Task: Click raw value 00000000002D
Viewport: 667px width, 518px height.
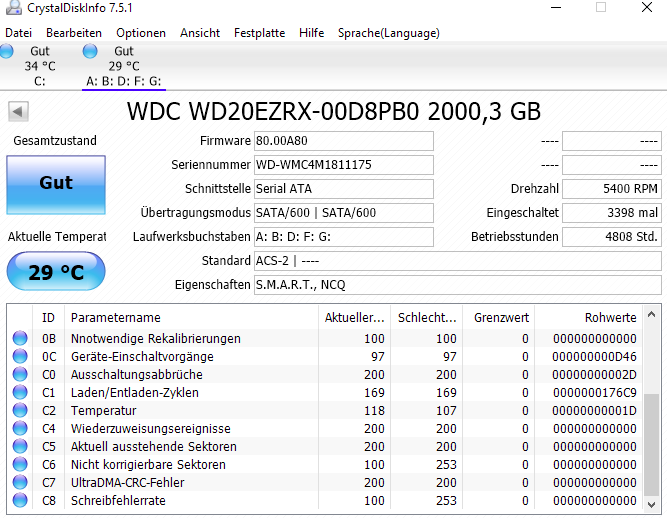Action: coord(595,374)
